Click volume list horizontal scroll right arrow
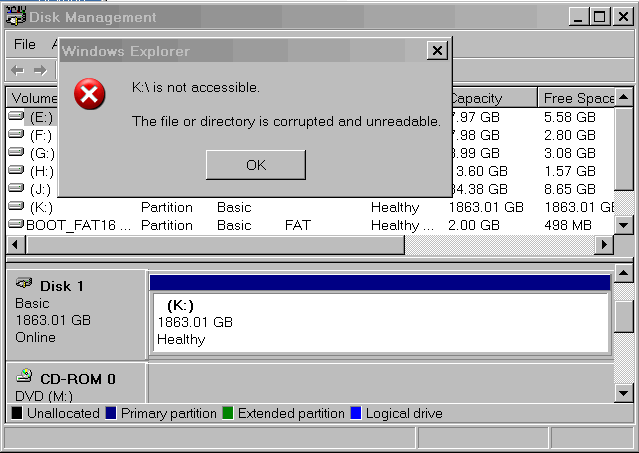Viewport: 639px width, 453px height. pos(604,244)
